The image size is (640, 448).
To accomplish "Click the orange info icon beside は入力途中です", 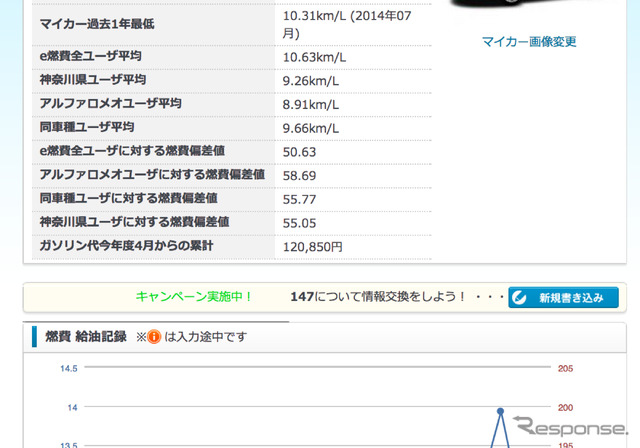I will click(x=154, y=337).
